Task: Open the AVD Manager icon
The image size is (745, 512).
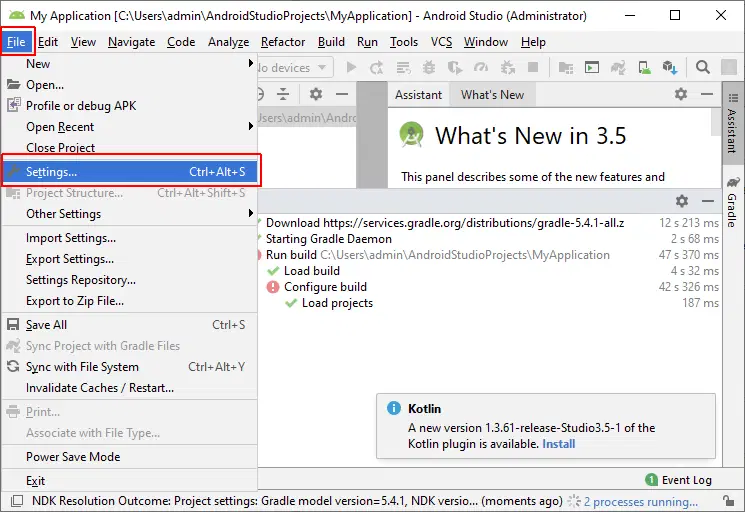Action: click(x=644, y=67)
